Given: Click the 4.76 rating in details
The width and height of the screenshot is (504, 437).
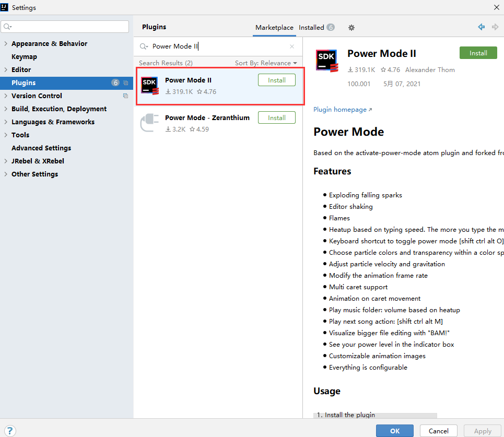Looking at the screenshot, I should (390, 70).
